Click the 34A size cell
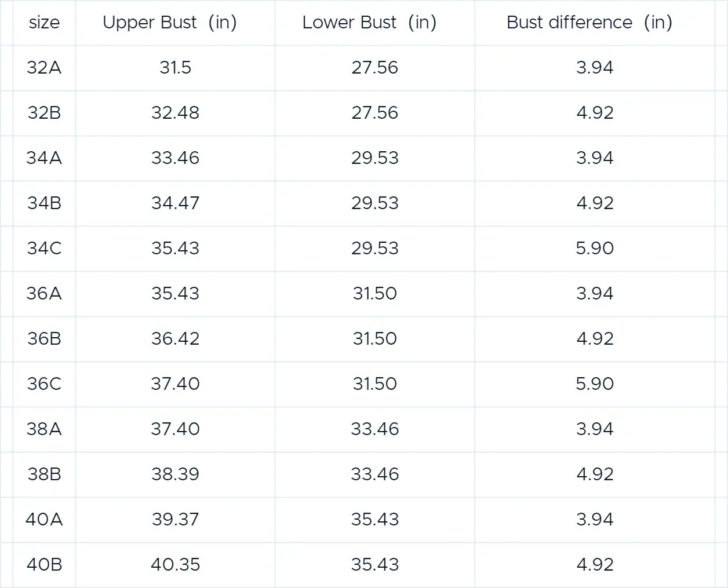The height and width of the screenshot is (588, 728). 44,158
